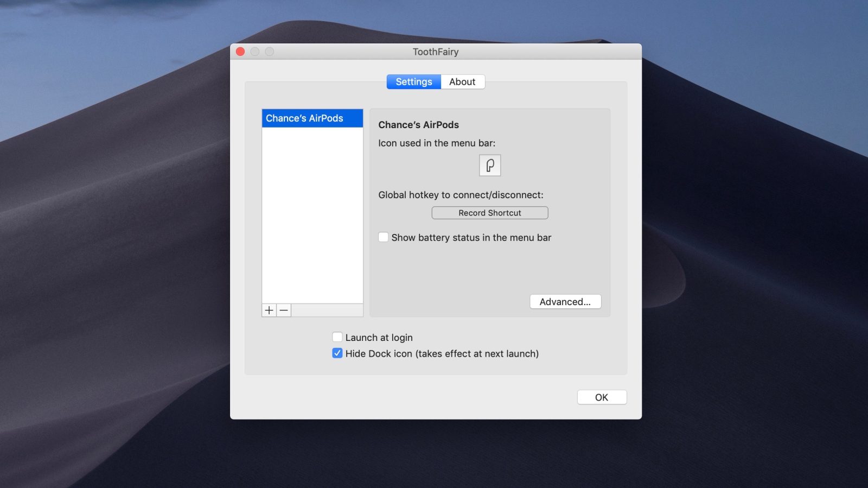The image size is (868, 488).
Task: Click the ToothFairy window title bar text
Action: tap(436, 52)
